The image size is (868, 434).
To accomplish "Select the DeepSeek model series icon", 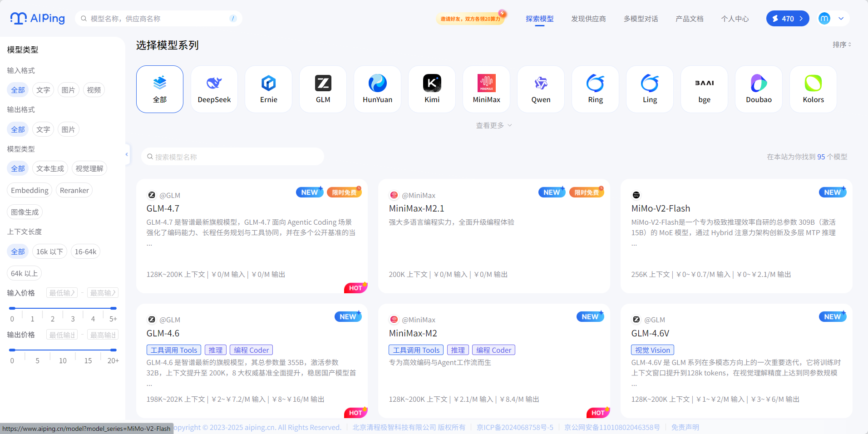I will [214, 89].
